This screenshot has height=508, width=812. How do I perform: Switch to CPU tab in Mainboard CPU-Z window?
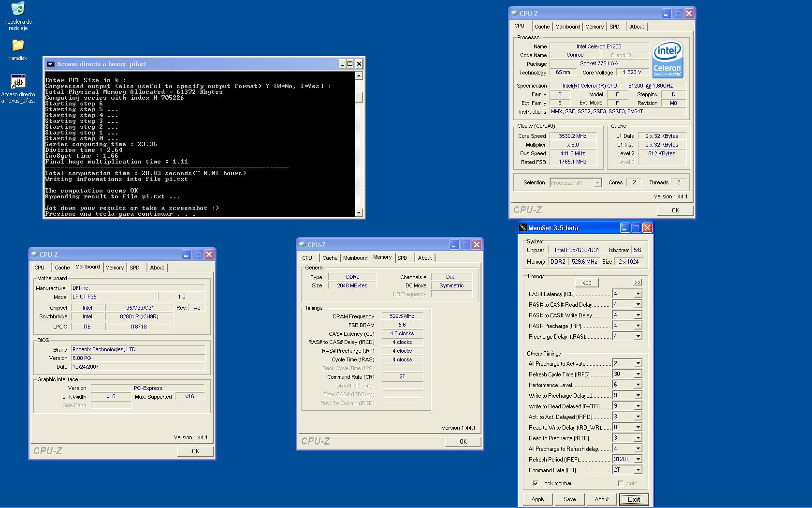[40, 268]
